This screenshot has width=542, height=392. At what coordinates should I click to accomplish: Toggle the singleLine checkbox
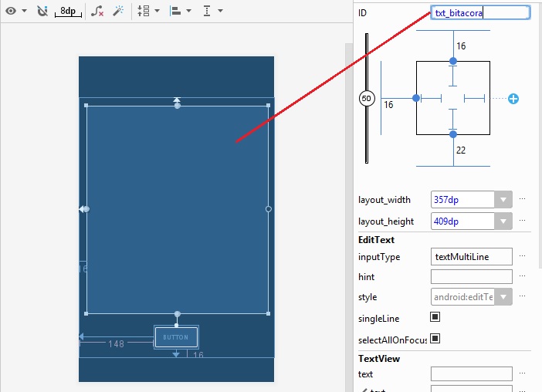[x=435, y=317]
